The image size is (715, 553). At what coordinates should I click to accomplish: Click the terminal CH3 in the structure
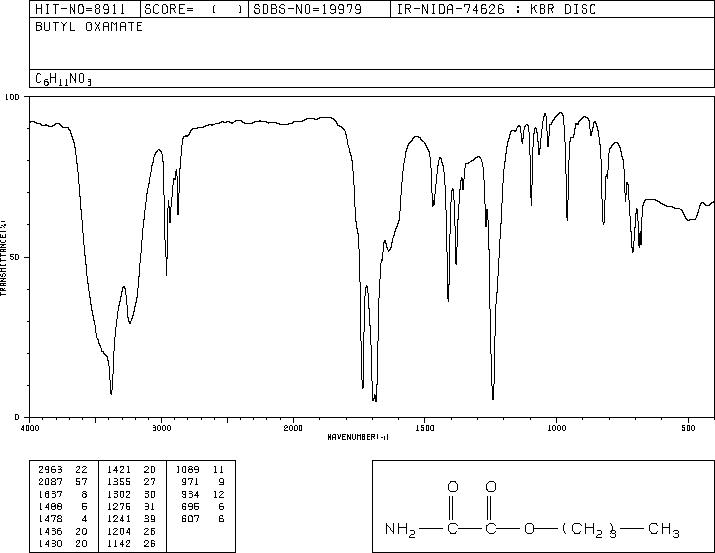664,530
